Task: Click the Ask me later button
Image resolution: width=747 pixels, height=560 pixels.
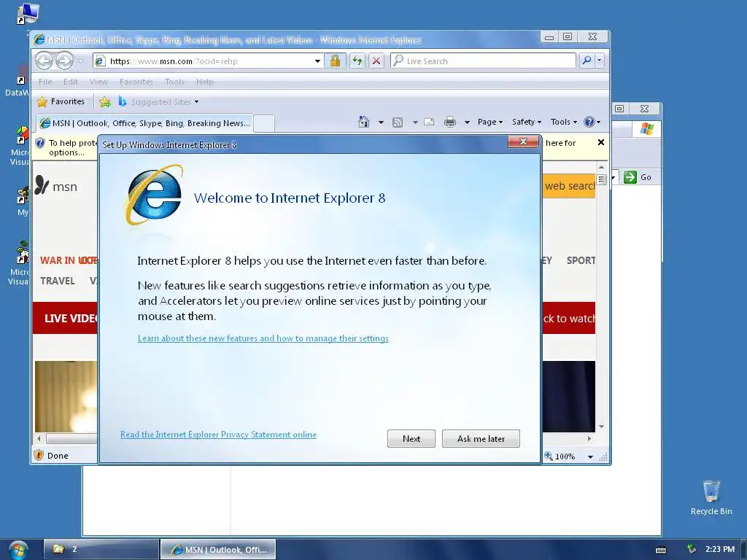Action: pyautogui.click(x=481, y=438)
